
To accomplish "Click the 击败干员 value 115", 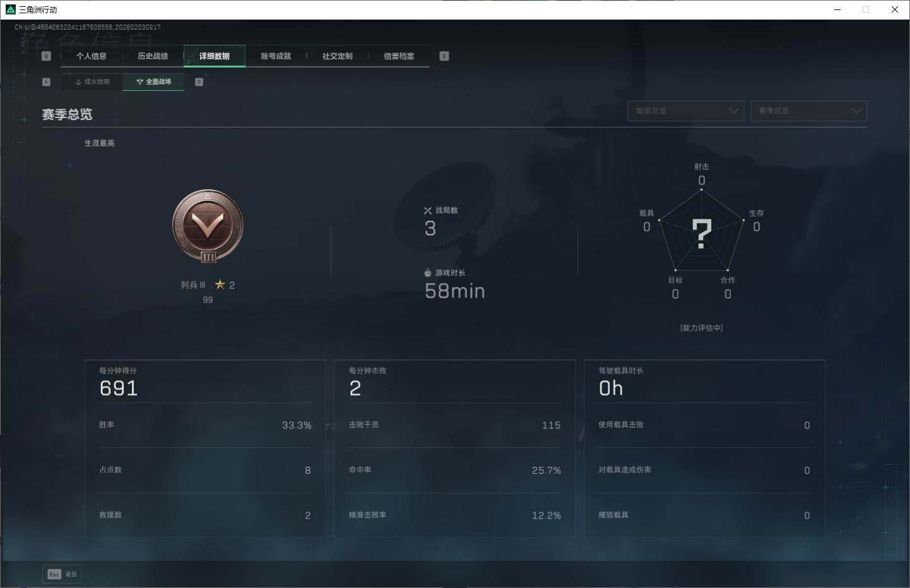I will [x=552, y=425].
